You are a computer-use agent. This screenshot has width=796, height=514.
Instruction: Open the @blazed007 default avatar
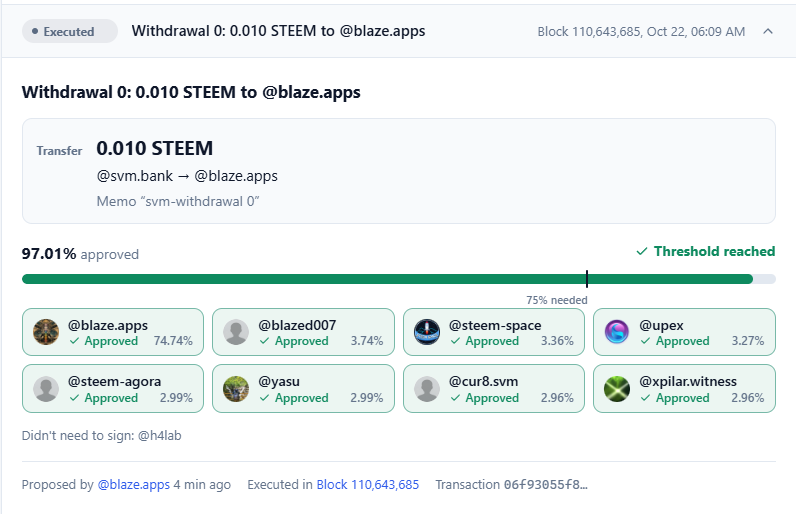point(236,332)
